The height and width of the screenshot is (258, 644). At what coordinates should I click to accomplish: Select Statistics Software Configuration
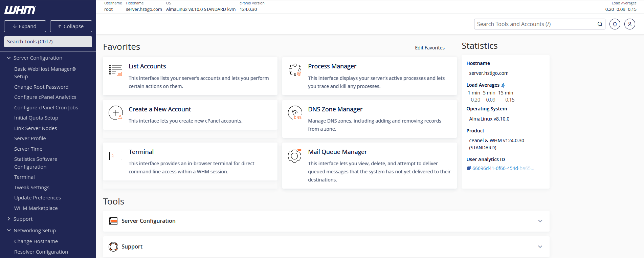coord(36,163)
